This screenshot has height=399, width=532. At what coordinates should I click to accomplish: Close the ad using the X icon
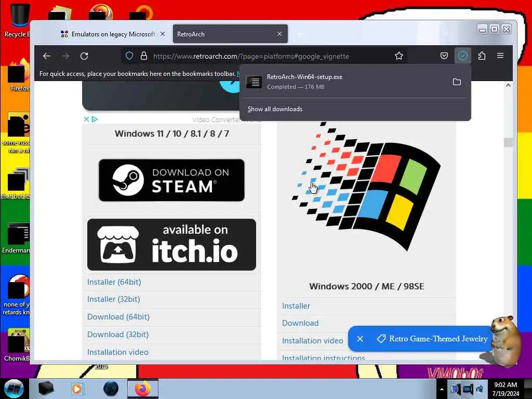tap(87, 119)
